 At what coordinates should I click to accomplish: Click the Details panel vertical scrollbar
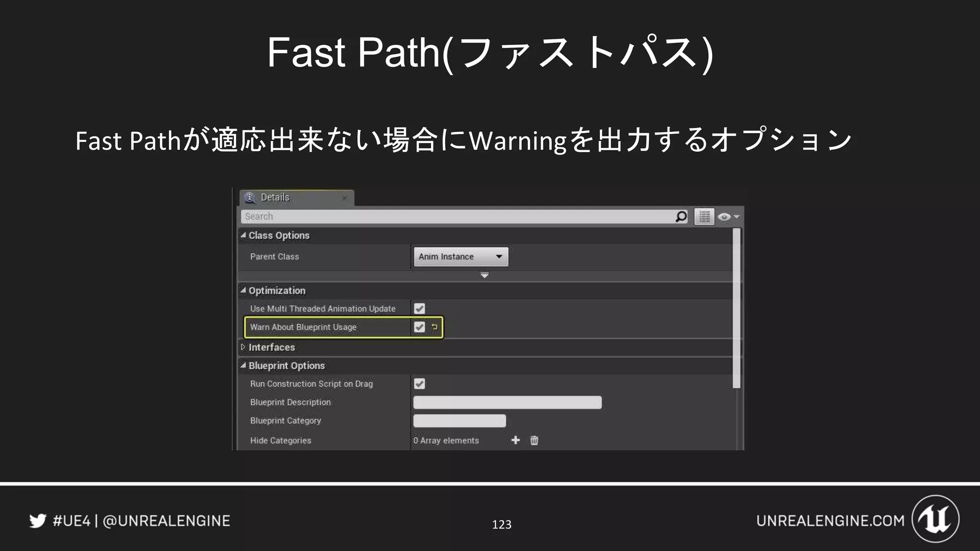click(737, 308)
